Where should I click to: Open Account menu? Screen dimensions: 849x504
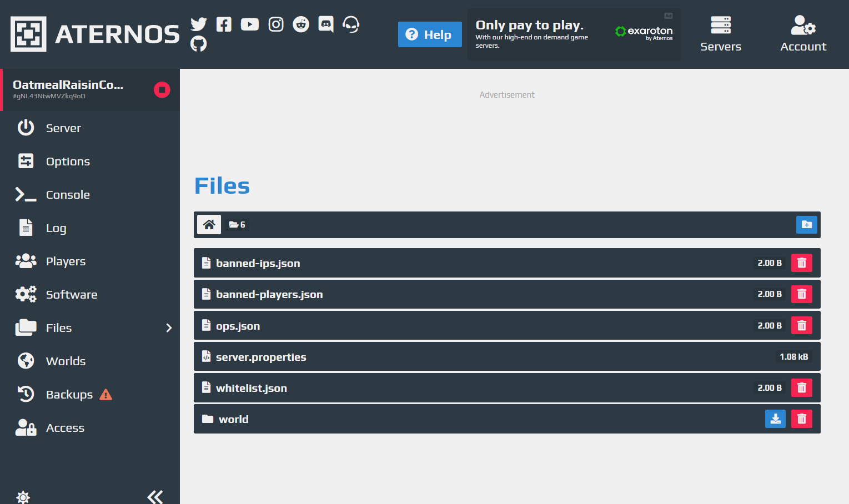point(803,34)
